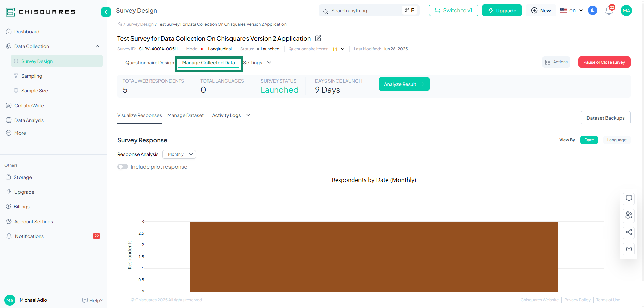Open the edit icon beside the survey title
Viewport: 644px width, 308px height.
318,38
